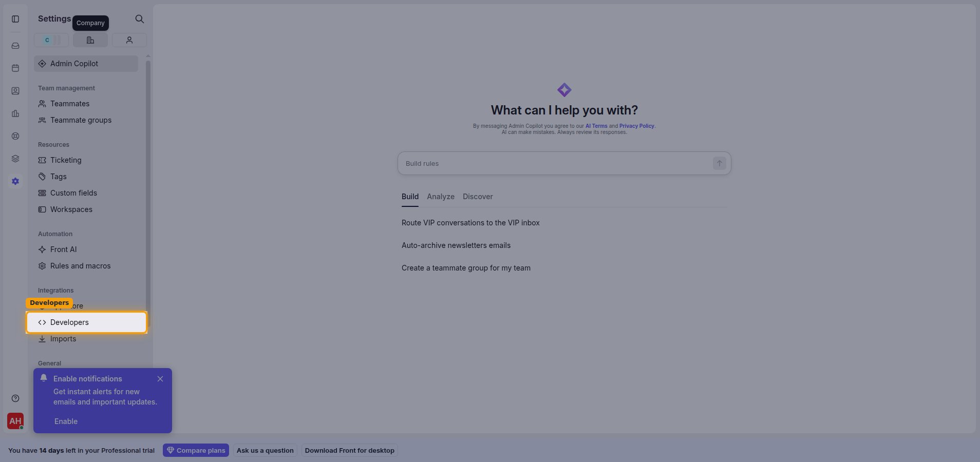This screenshot has height=462, width=980.
Task: Submit prompt with up-arrow send button
Action: 719,163
